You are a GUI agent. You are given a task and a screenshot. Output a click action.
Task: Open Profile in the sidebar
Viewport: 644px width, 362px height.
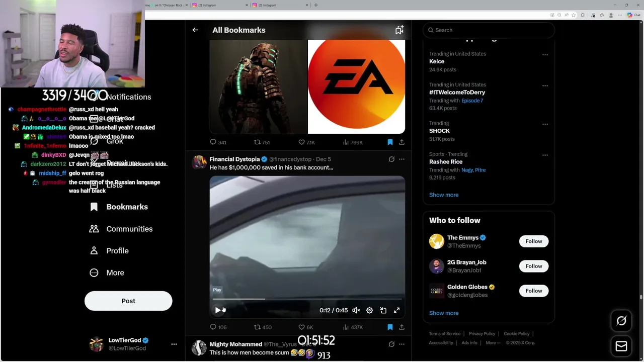point(109,250)
